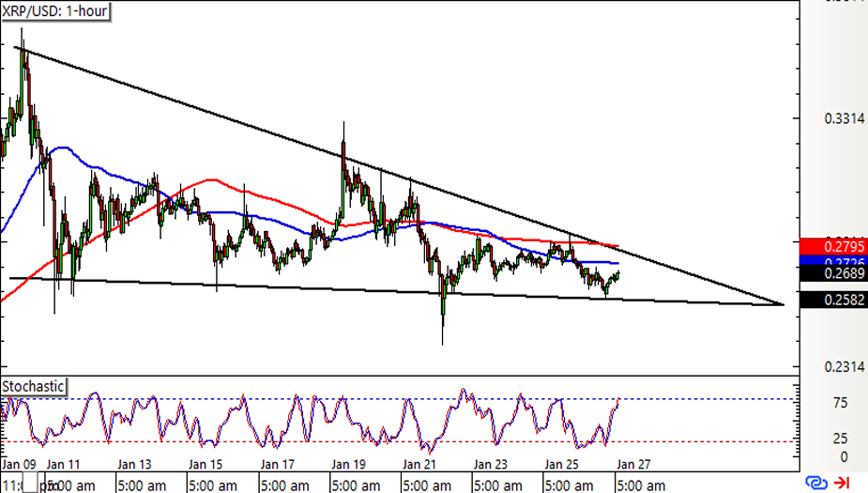Select the Stochastic indicator label
The height and width of the screenshot is (493, 868).
pyautogui.click(x=33, y=386)
